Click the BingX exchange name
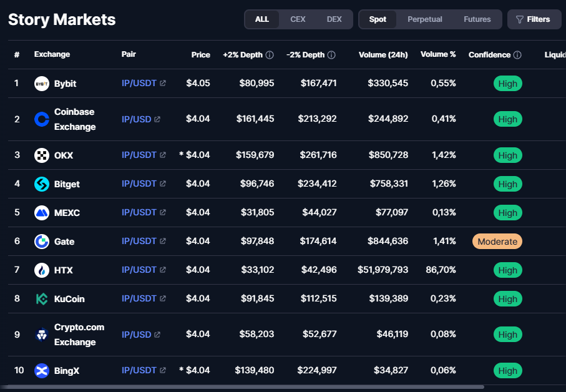Image resolution: width=566 pixels, height=392 pixels. tap(66, 371)
